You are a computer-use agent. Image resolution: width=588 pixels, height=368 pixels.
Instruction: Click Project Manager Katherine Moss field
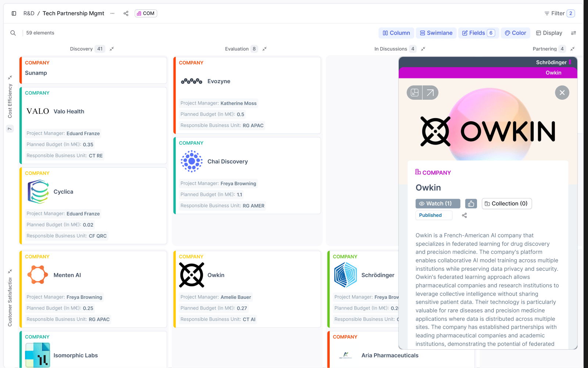[x=218, y=103]
